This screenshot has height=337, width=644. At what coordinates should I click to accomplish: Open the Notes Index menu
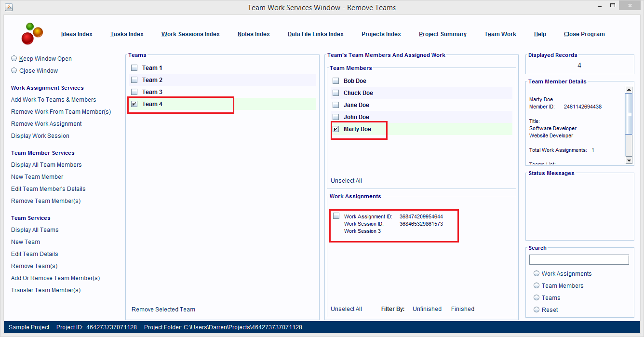tap(254, 34)
